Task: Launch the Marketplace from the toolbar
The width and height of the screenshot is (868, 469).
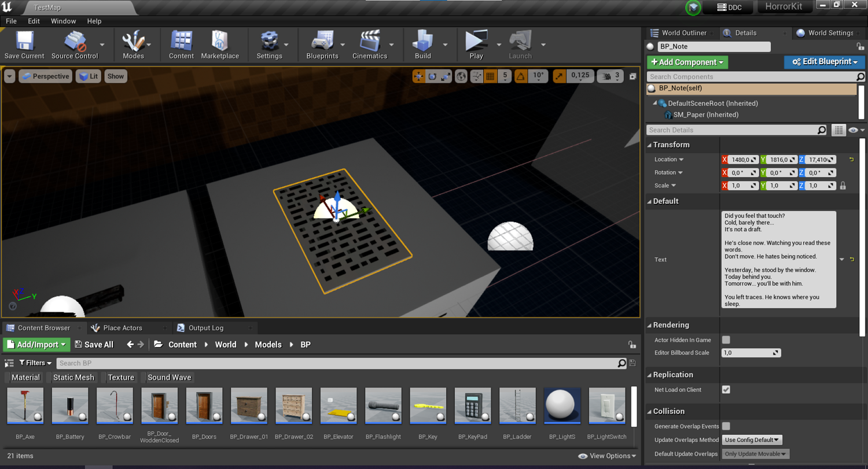Action: click(x=220, y=45)
